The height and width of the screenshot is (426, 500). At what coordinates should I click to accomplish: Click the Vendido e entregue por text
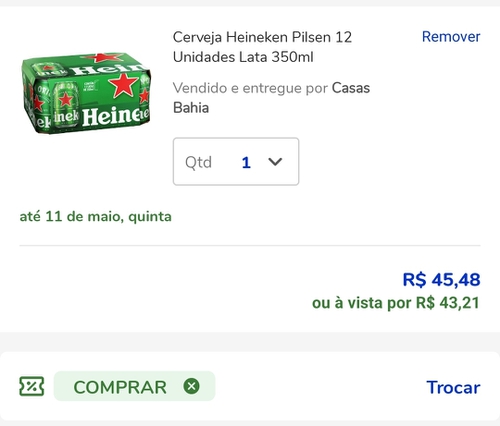coord(250,88)
